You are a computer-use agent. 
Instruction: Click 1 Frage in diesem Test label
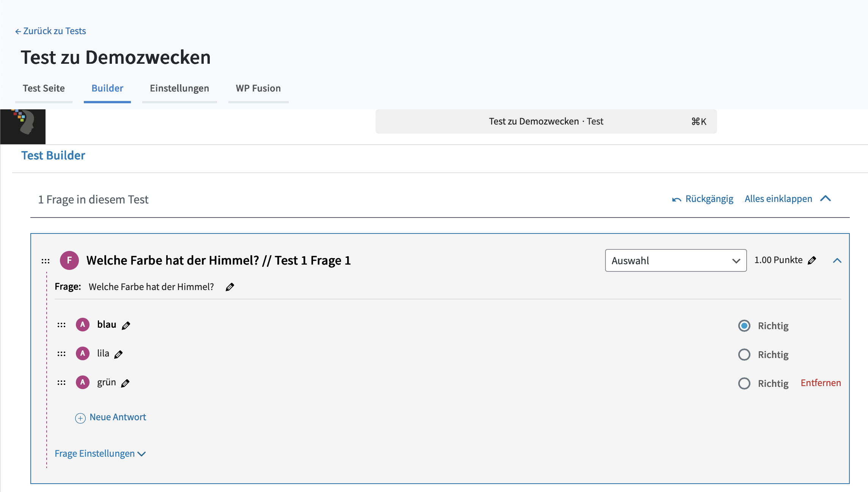pos(93,200)
